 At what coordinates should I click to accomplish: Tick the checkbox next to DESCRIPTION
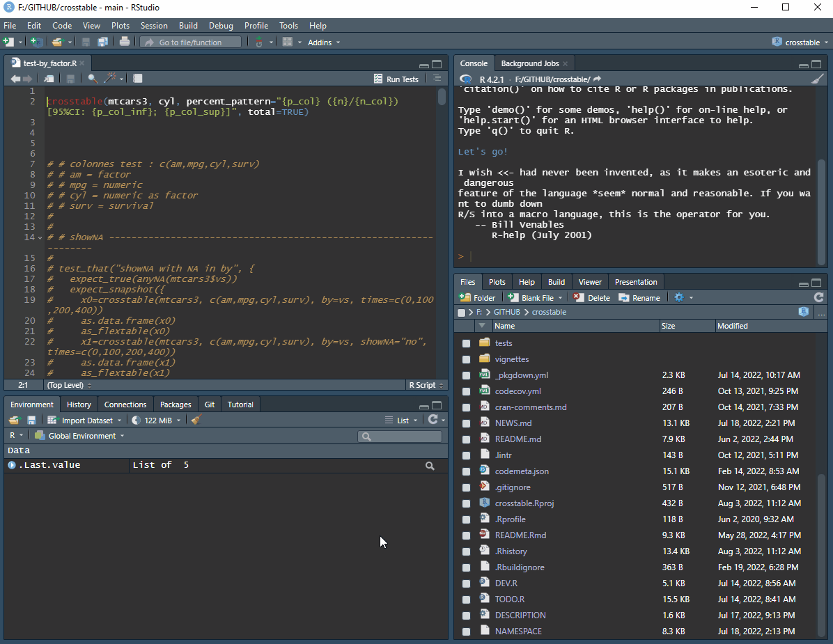click(466, 615)
